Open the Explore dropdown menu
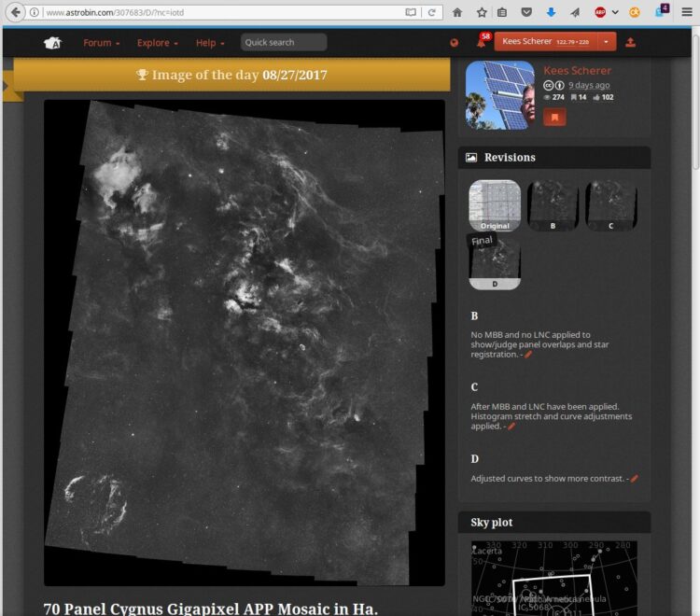Viewport: 700px width, 616px height. (158, 43)
